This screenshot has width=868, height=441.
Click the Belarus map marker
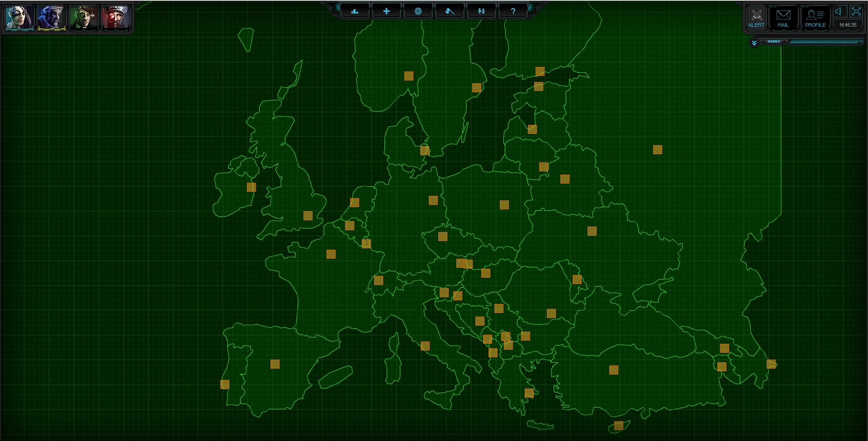(565, 180)
